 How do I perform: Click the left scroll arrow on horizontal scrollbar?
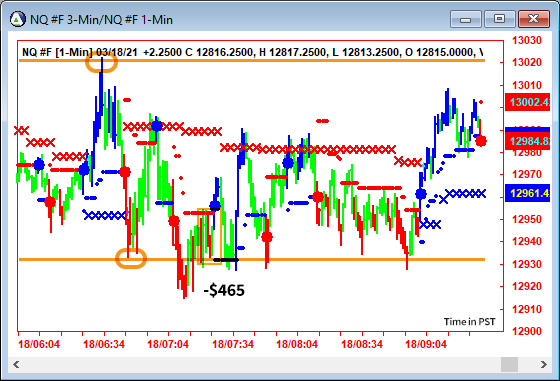[16, 365]
